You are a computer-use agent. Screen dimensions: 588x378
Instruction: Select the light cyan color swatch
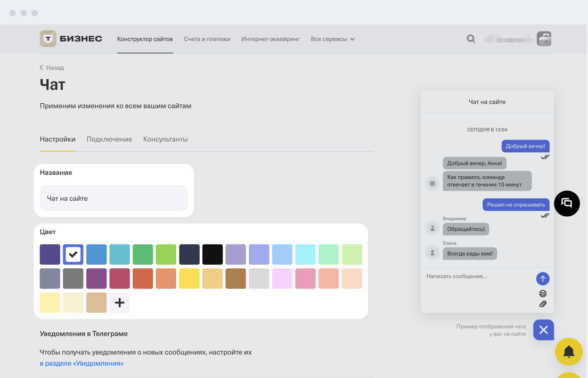[x=306, y=254]
